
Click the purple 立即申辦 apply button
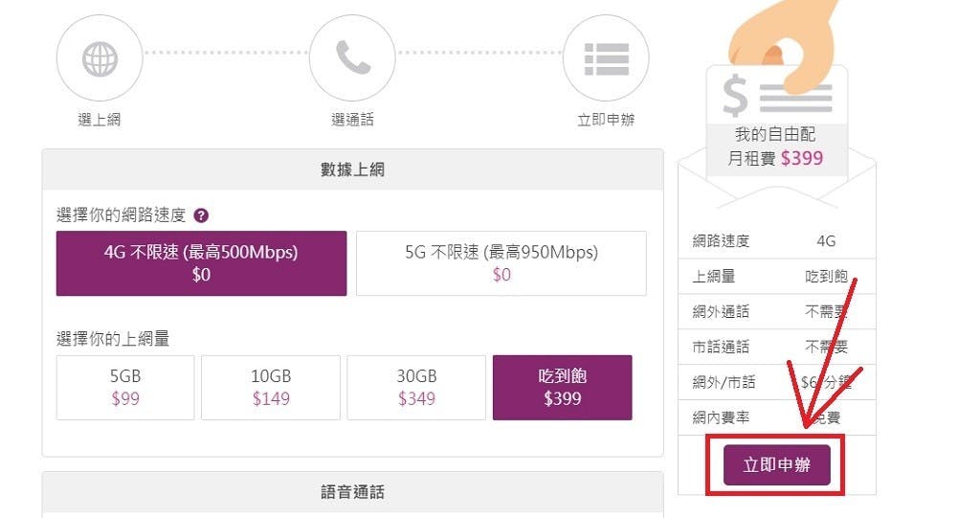(777, 465)
